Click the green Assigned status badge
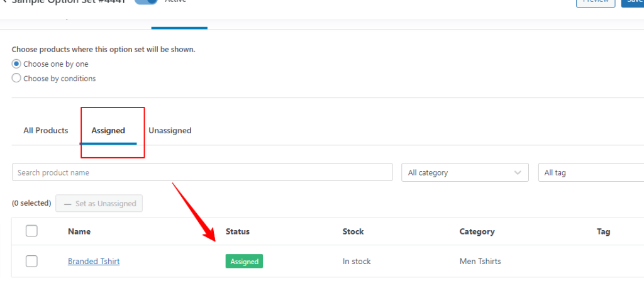 (x=244, y=262)
